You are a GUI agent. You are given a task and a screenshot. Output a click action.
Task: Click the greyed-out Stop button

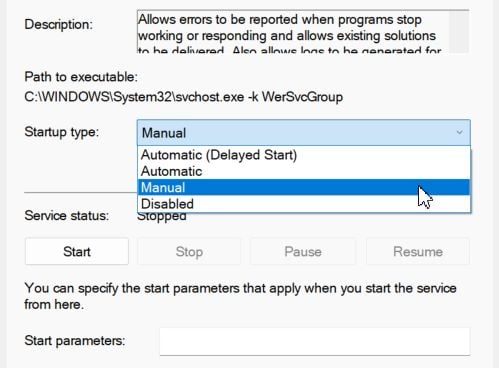tap(189, 252)
